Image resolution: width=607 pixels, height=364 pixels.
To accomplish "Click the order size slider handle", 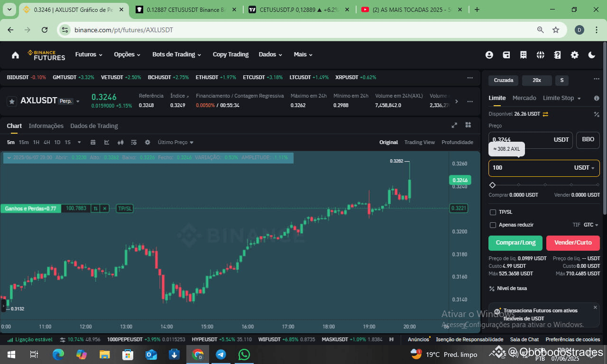I will coord(492,185).
